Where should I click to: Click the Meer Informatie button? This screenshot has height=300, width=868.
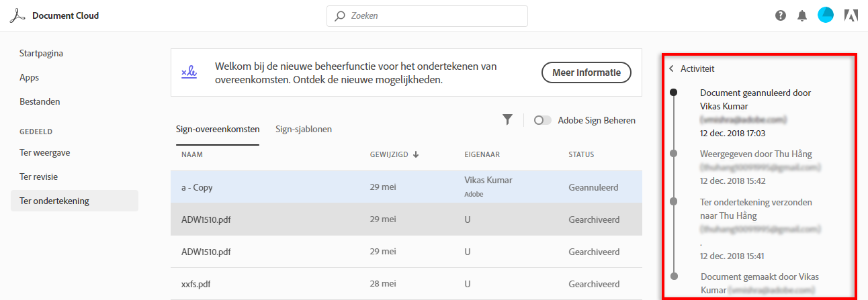pyautogui.click(x=586, y=72)
